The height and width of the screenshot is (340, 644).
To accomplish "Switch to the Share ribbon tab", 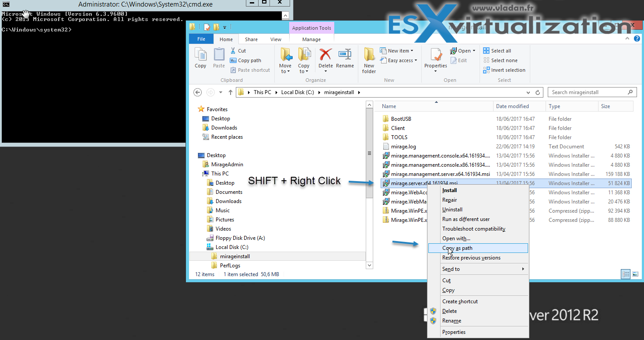I will tap(251, 39).
